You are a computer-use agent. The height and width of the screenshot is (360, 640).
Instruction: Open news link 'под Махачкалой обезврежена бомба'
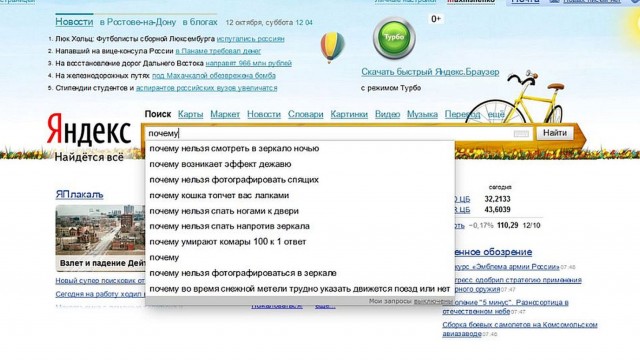pos(213,76)
